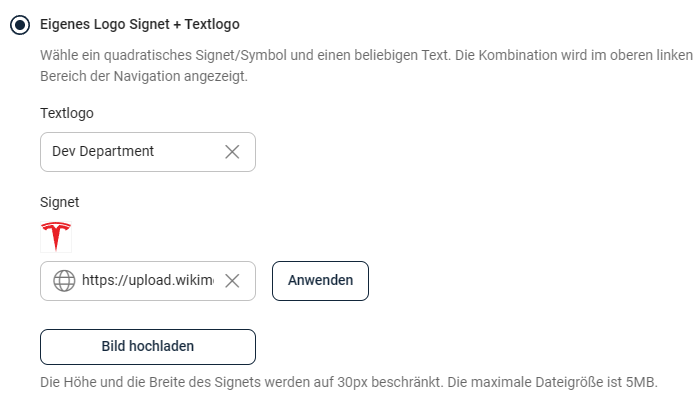Click the Eigenes Logo Signet + Textlogo label
Screen dimensions: 700x406
pos(140,24)
